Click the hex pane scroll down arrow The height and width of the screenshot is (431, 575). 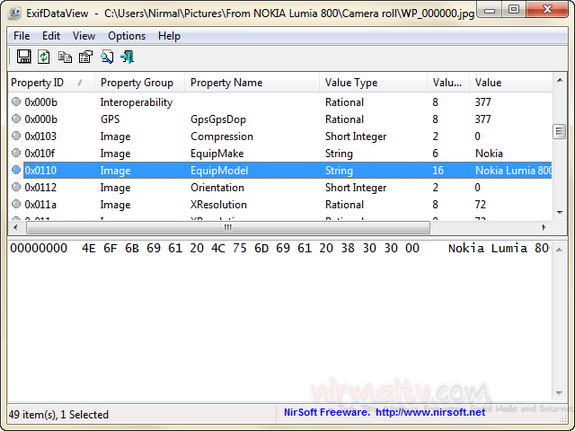[x=559, y=393]
